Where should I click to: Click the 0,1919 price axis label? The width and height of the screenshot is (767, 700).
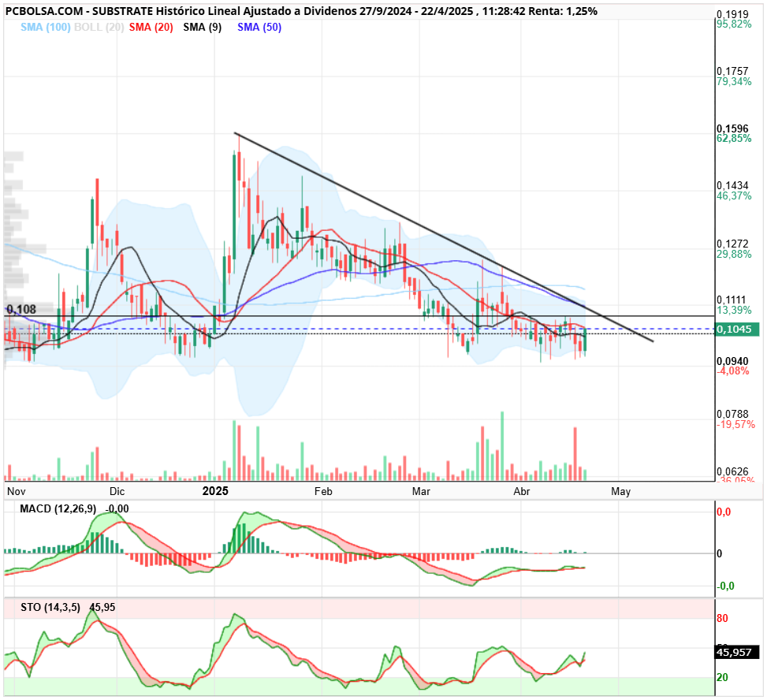(733, 15)
